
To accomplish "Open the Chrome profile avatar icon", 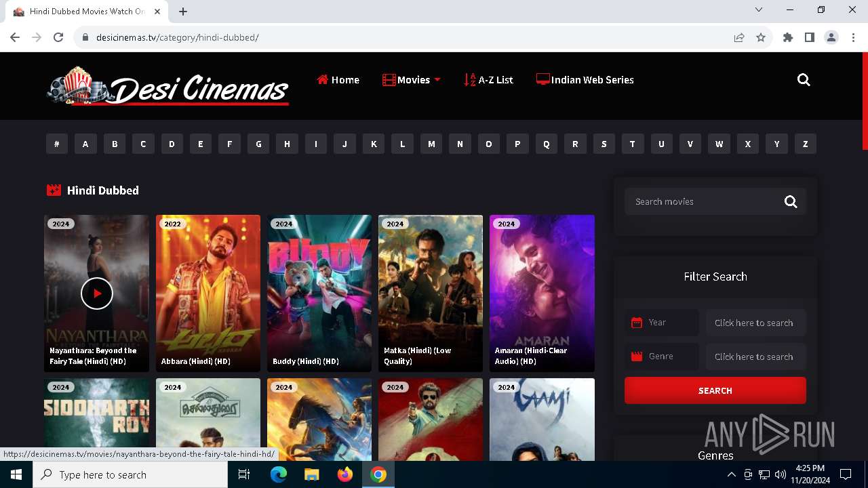I will coord(831,37).
